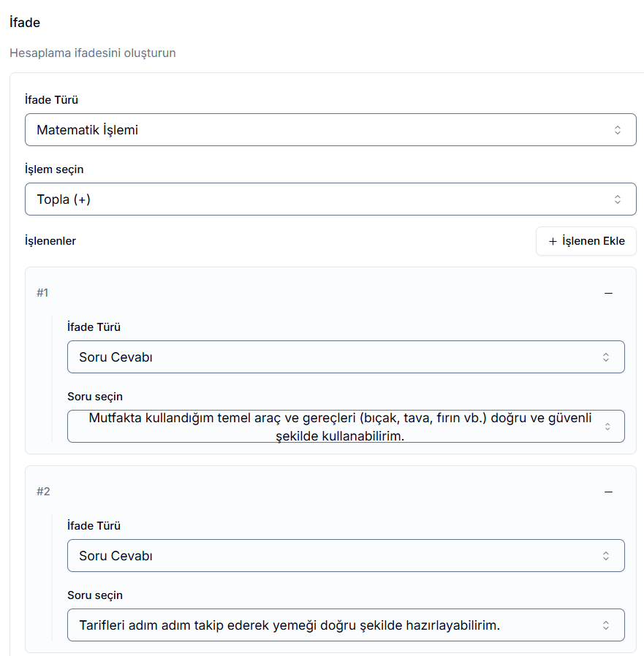Remove operand #1 with its minus icon
This screenshot has width=644, height=656.
[x=608, y=293]
